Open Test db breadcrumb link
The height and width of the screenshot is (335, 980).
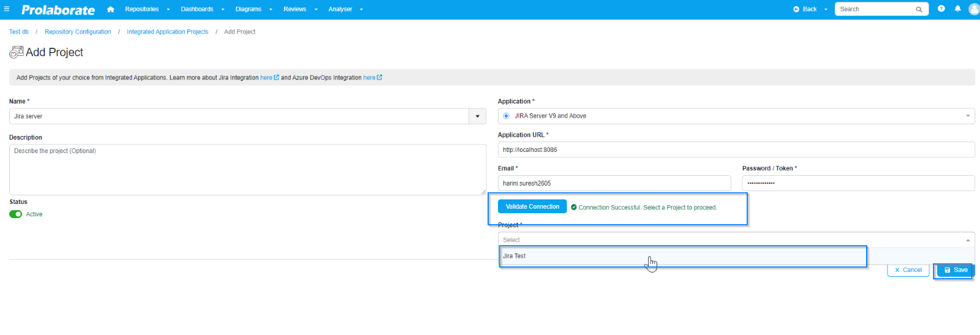click(x=19, y=32)
